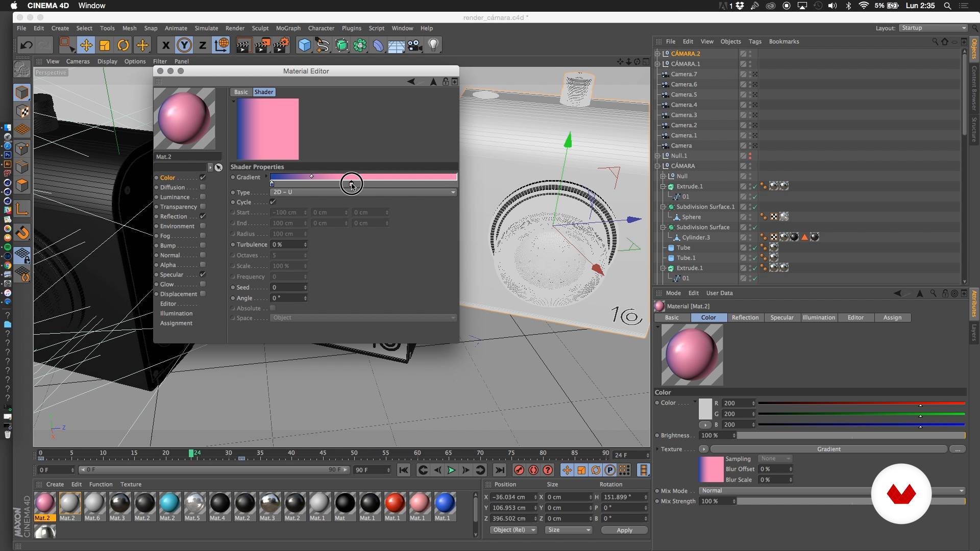980x551 pixels.
Task: Enable the Diffusion channel checkbox
Action: 203,187
